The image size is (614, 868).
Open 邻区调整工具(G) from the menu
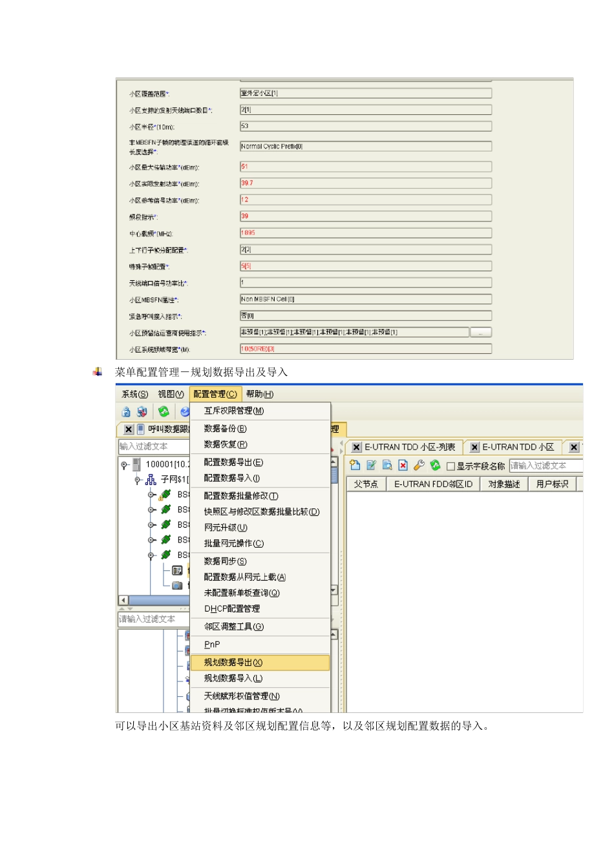[x=260, y=626]
